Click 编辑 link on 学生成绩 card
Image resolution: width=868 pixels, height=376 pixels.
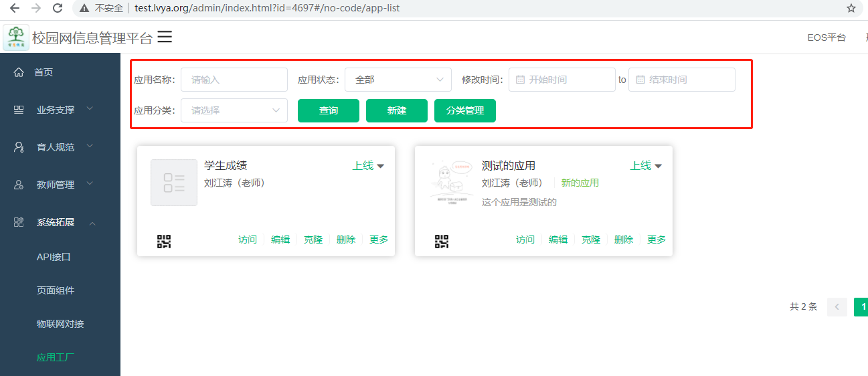click(x=280, y=240)
